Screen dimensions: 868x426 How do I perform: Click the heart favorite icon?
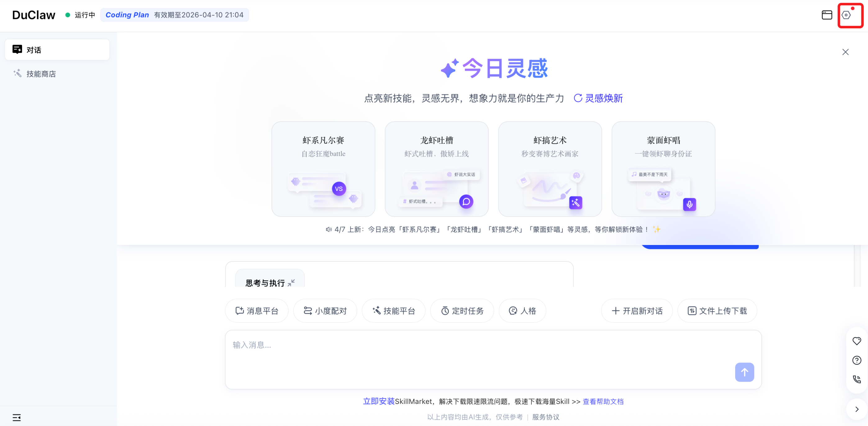857,341
